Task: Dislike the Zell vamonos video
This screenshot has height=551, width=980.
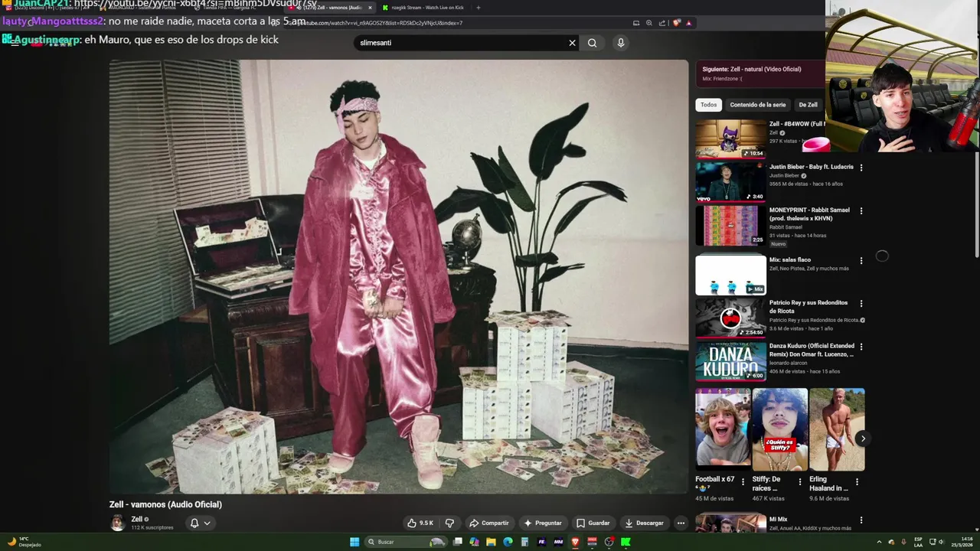Action: pyautogui.click(x=449, y=523)
